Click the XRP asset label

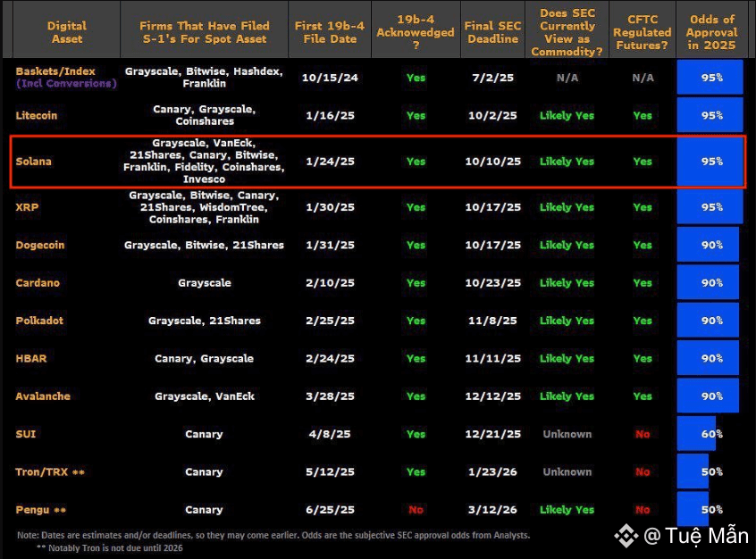(x=27, y=207)
